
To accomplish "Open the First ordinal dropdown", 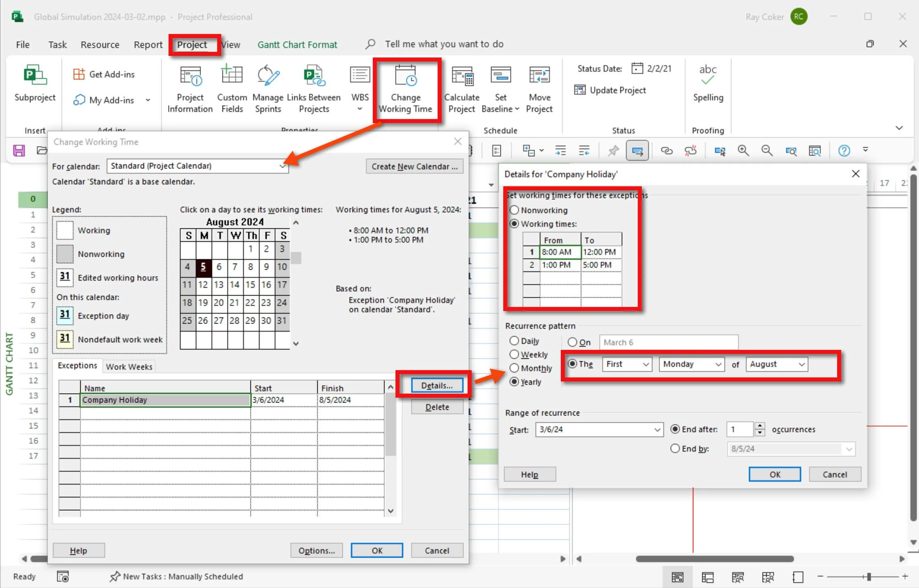I will [x=645, y=364].
